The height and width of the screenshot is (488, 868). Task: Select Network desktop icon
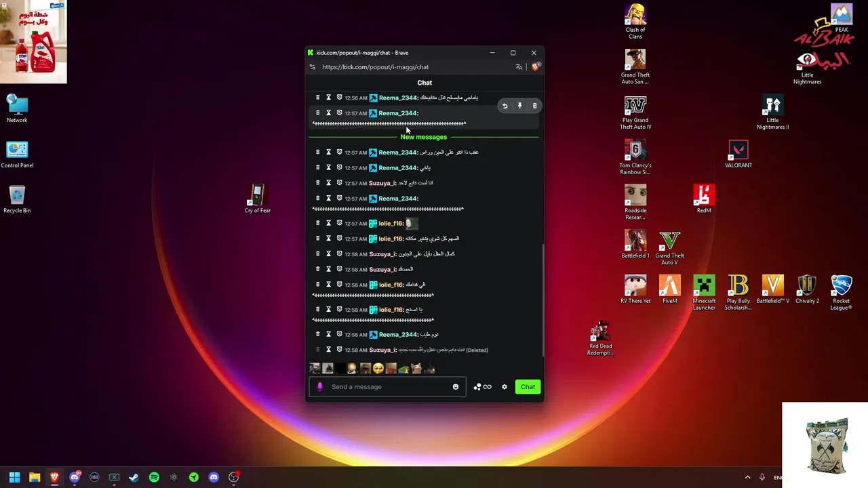click(17, 108)
